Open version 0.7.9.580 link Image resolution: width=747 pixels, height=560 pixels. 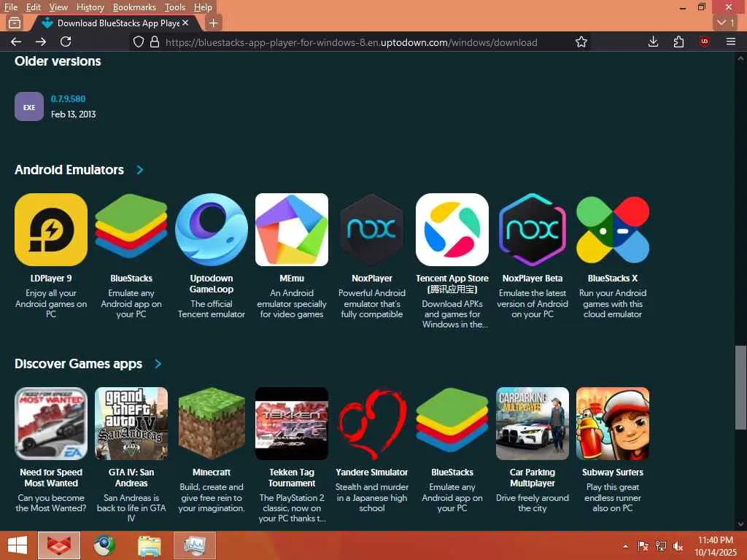tap(68, 99)
